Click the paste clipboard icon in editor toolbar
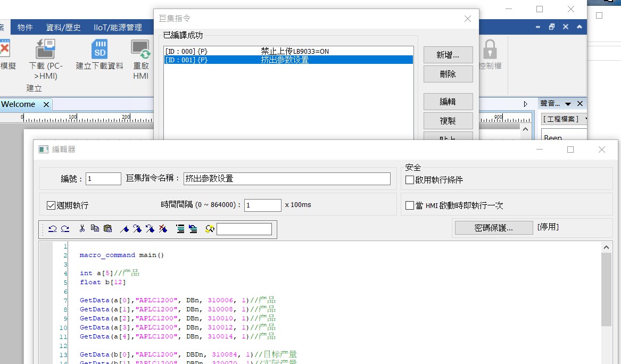This screenshot has width=621, height=364. 107,229
